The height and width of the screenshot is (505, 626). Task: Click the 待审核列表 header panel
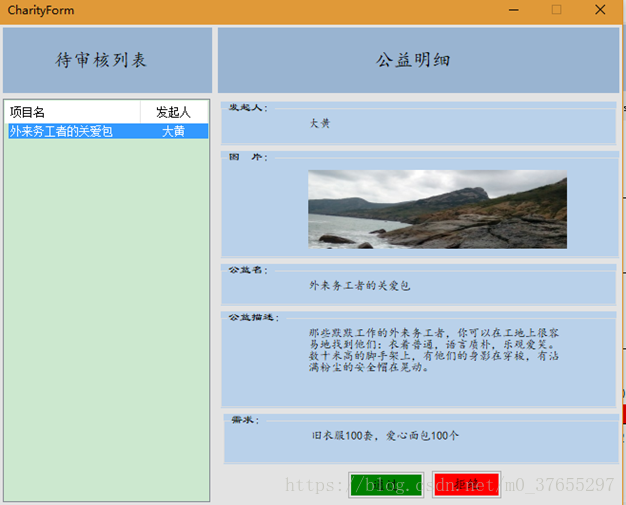(107, 60)
